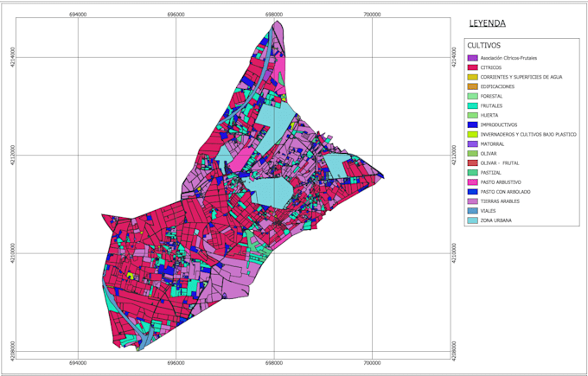Pick the PASTO CON ARBOLADO blue swatch
The image size is (588, 376).
tap(472, 192)
